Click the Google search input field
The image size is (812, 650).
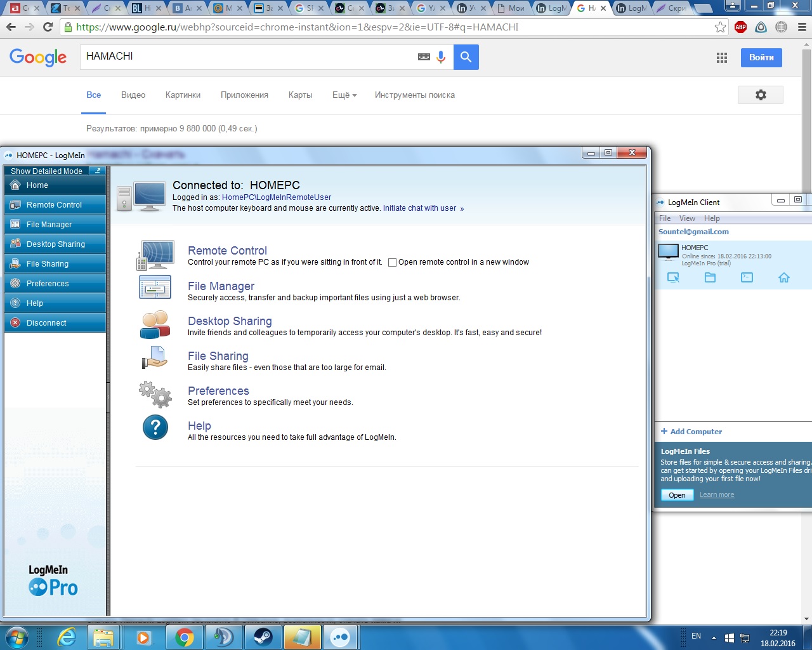[247, 56]
